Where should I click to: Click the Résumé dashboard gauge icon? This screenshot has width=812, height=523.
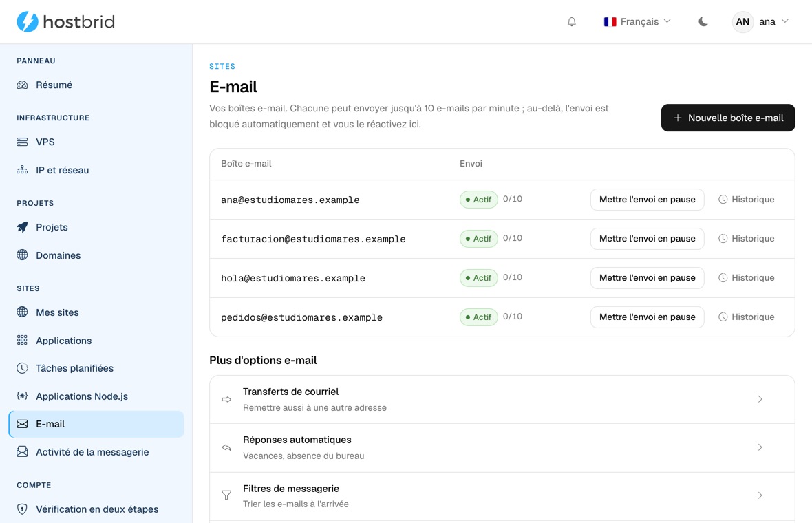coord(22,85)
